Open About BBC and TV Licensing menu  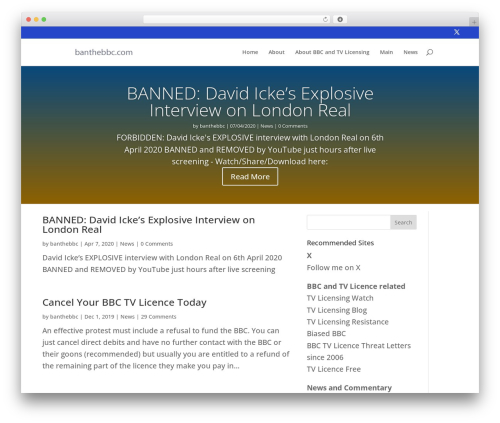pyautogui.click(x=332, y=52)
